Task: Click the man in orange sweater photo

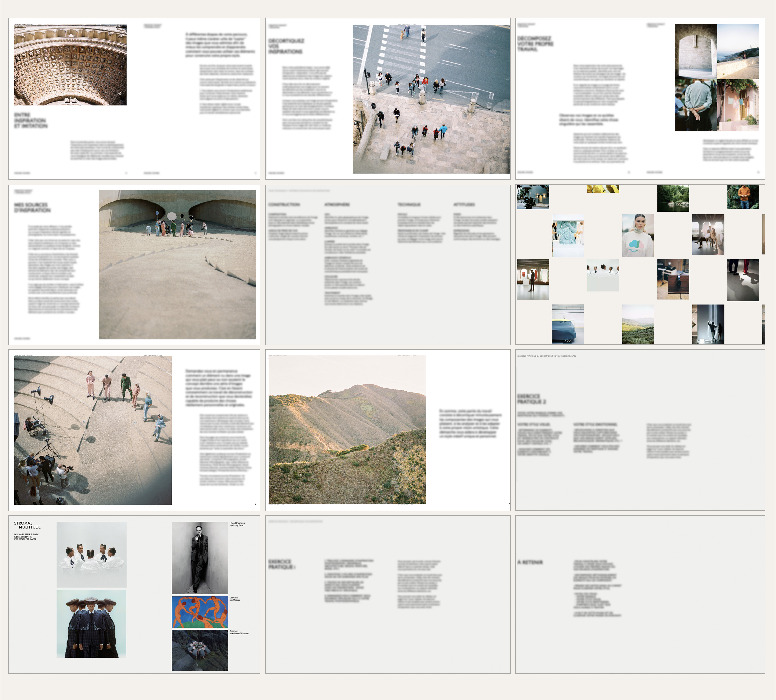Action: coord(743,197)
